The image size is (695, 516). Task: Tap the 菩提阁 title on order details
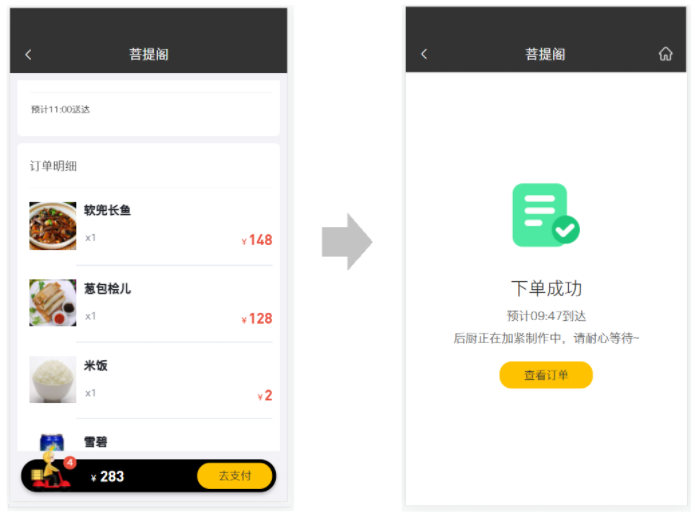point(148,54)
